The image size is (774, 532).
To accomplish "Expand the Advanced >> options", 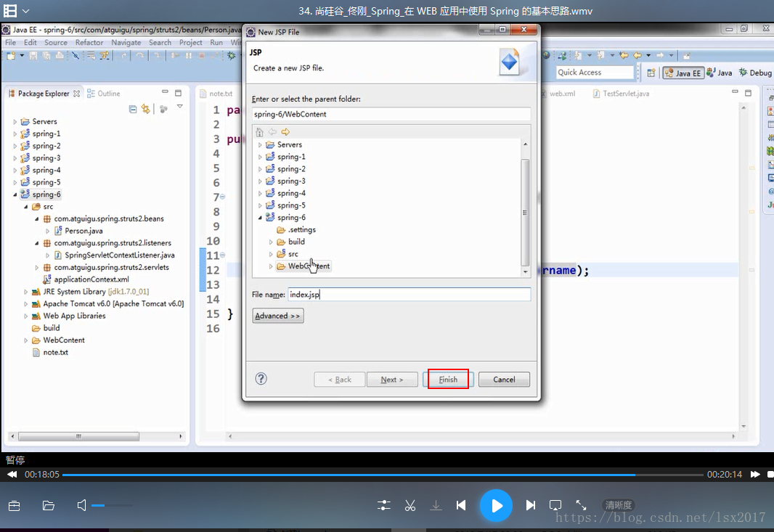I will [278, 316].
